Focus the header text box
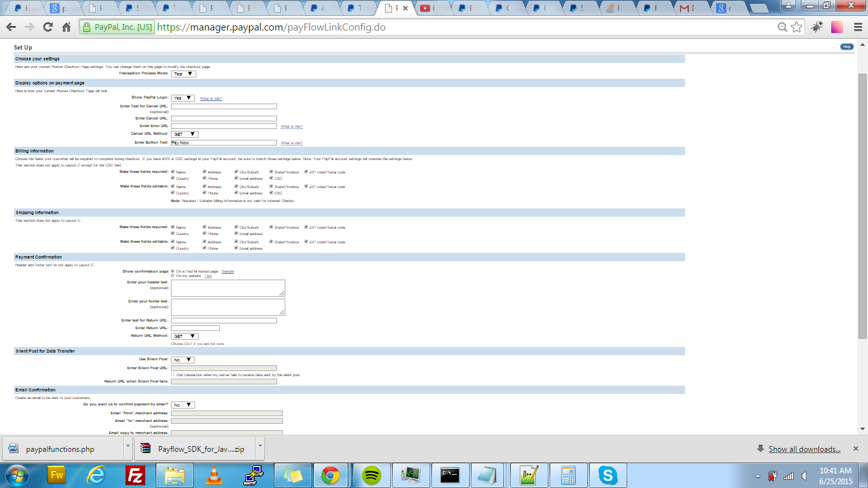 (x=228, y=288)
